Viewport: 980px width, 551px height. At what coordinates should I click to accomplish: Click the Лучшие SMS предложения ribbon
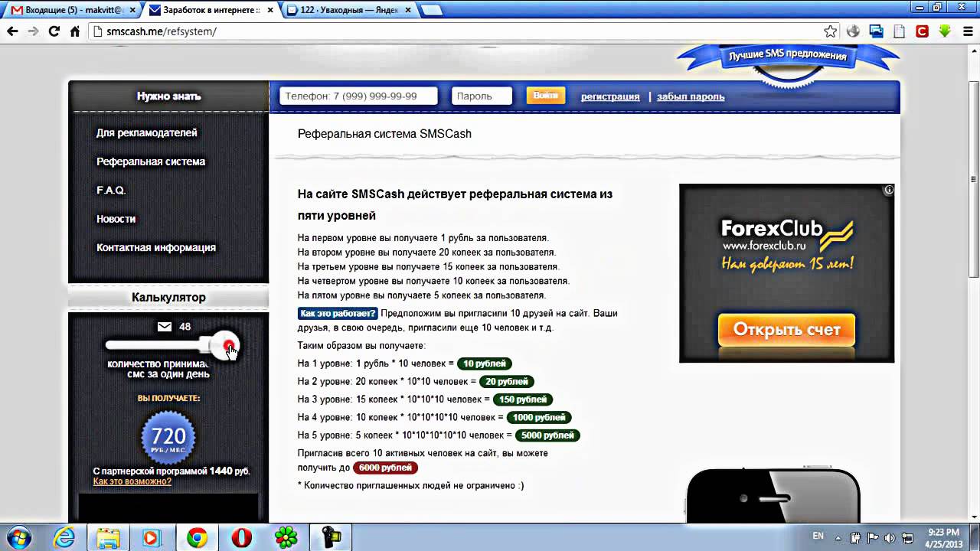tap(787, 56)
